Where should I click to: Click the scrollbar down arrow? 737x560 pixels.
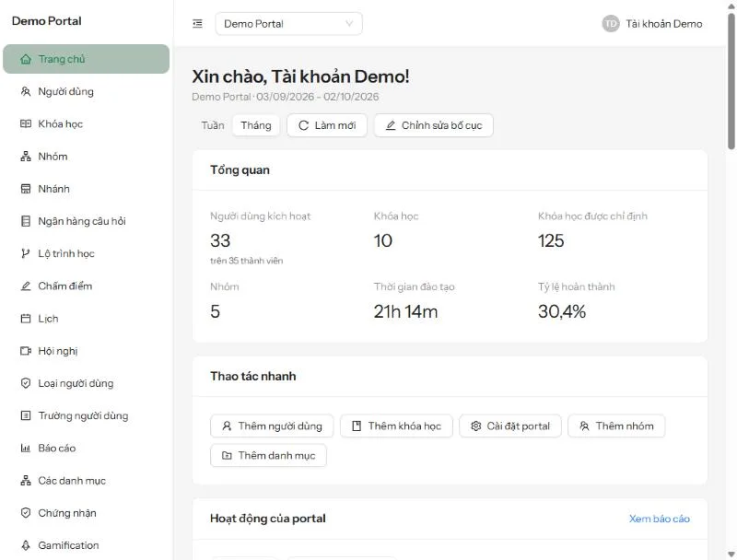(x=731, y=554)
